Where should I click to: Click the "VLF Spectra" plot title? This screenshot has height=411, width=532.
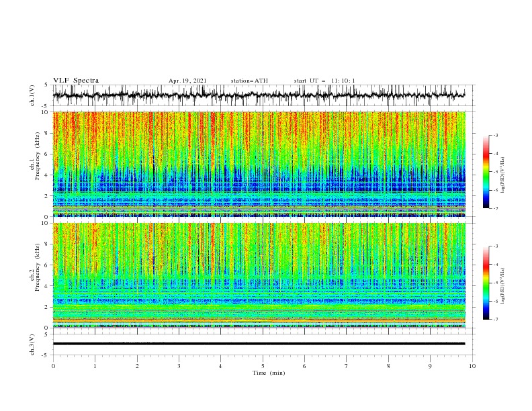tap(76, 81)
